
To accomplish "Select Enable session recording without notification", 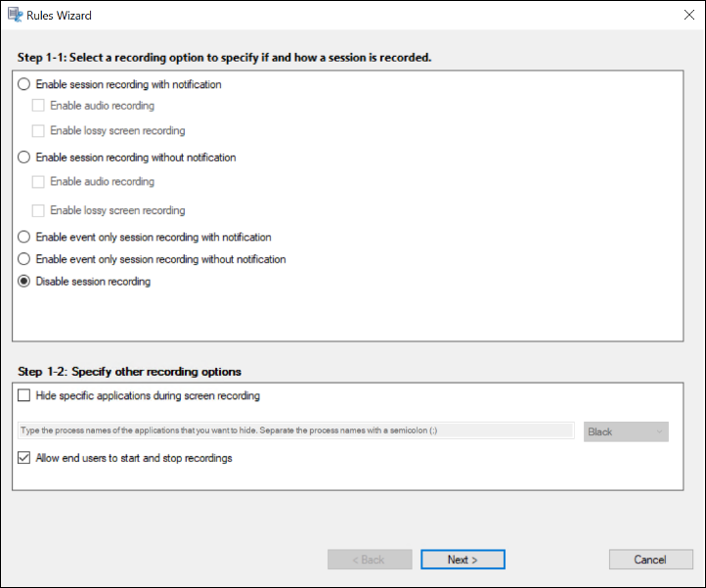I will (24, 157).
